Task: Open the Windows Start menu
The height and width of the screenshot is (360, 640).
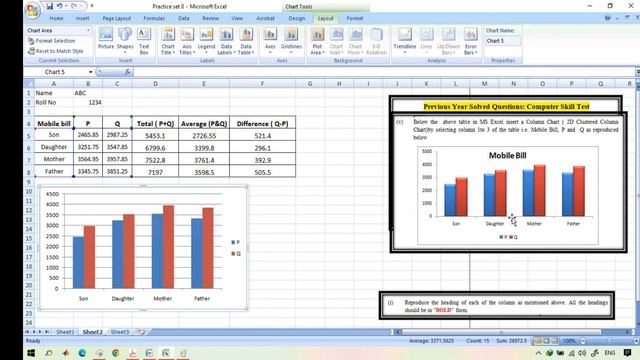Action: [x=31, y=353]
